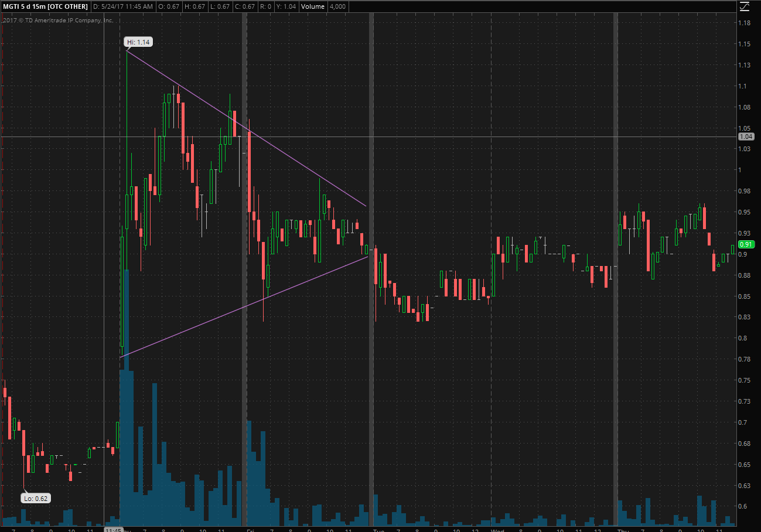Click the 1.1 price axis label
The image size is (761, 532).
coord(743,86)
